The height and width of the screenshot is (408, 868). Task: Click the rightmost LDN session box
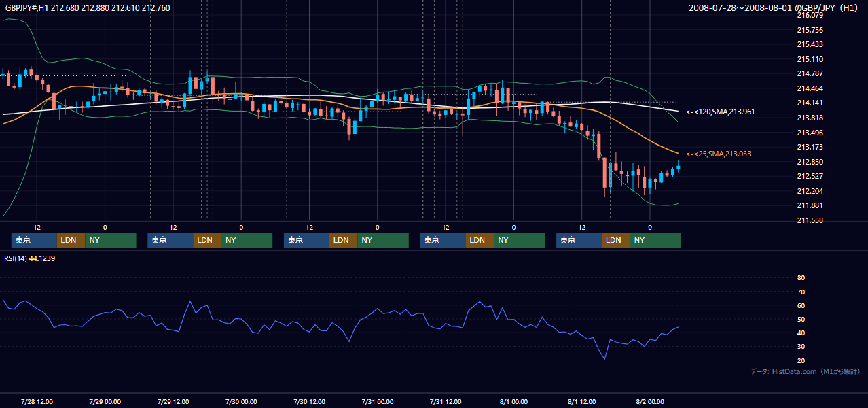(615, 240)
